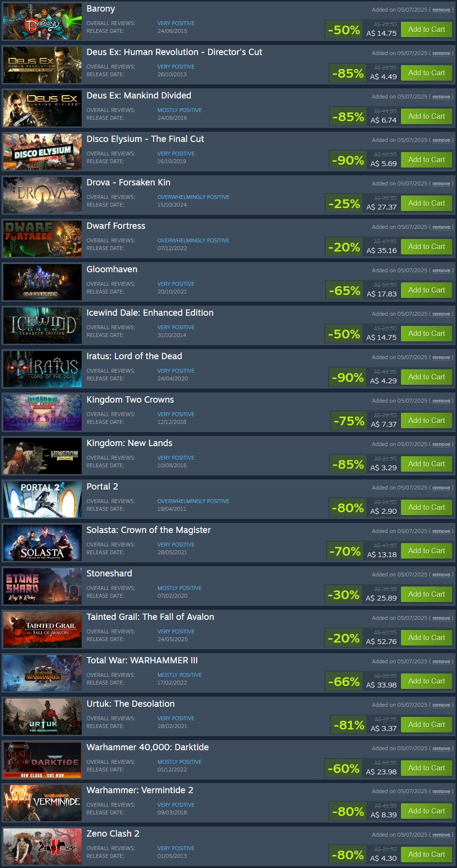Add Deus Ex: Mankind Divided to cart
Viewport: 457px width, 868px height.
pyautogui.click(x=427, y=116)
